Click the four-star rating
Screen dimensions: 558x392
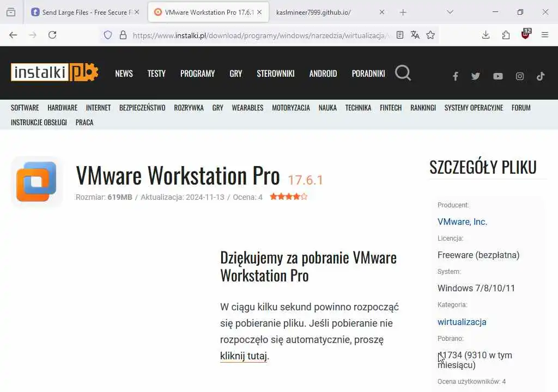coord(289,197)
